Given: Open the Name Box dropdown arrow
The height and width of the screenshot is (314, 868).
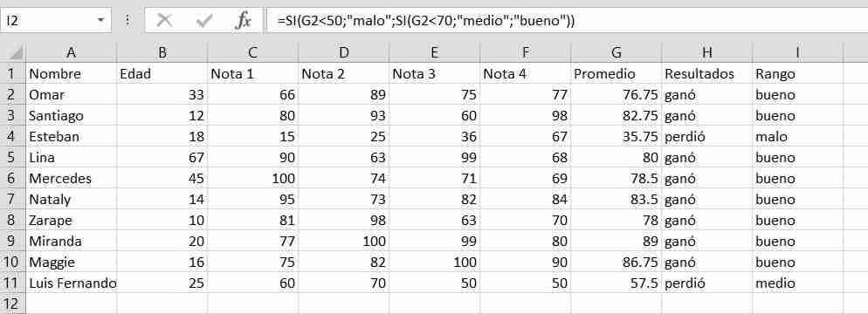Looking at the screenshot, I should [x=100, y=20].
